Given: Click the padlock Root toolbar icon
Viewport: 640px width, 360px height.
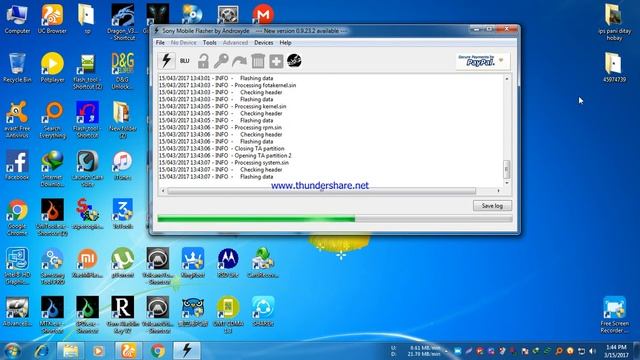Looking at the screenshot, I should [x=203, y=61].
